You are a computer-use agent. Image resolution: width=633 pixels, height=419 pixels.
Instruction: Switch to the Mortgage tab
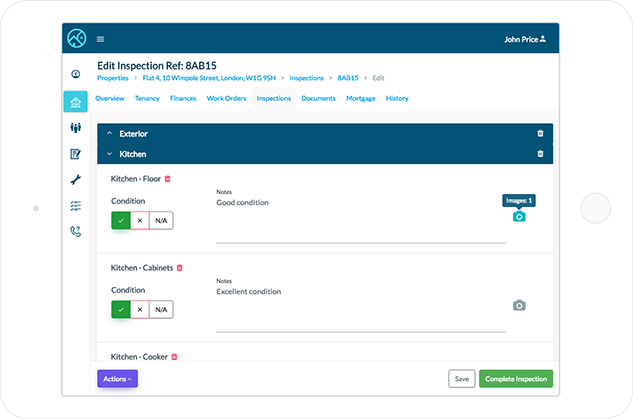coord(361,98)
